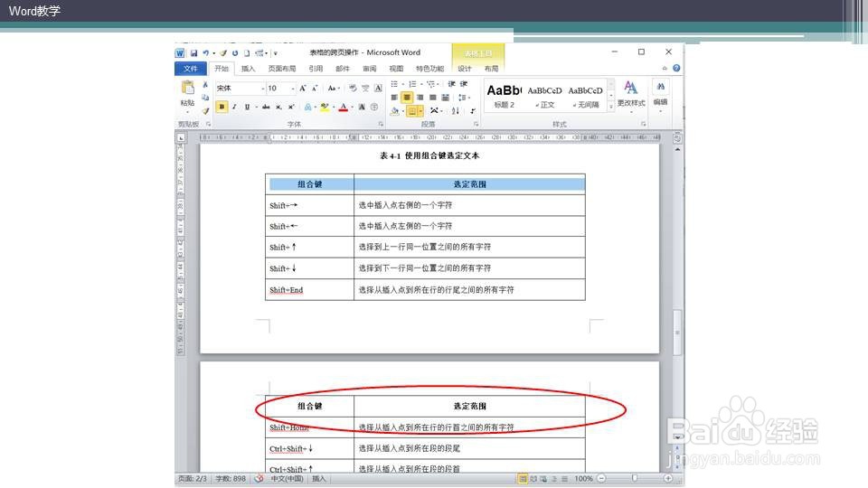Click the show paragraph marks icon
The image size is (868, 488).
(x=473, y=110)
